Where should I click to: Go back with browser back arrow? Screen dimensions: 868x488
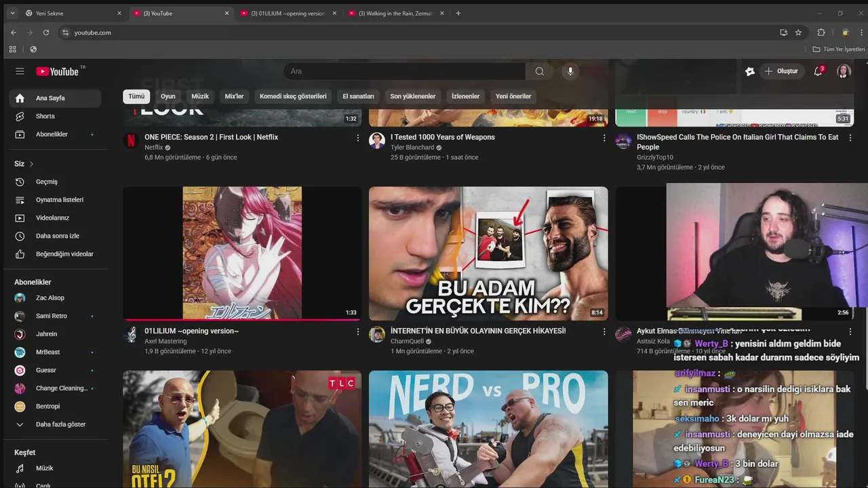(x=14, y=33)
